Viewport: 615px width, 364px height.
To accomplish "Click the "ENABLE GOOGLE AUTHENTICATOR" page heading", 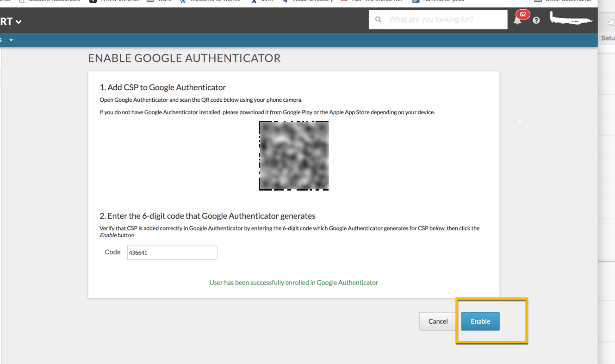I will (185, 58).
